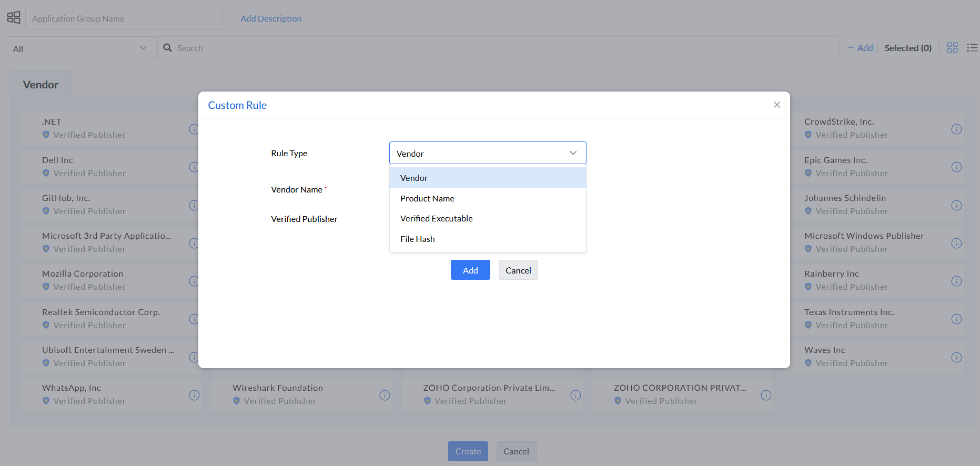Click info icon for Waves Inc
The width and height of the screenshot is (980, 466).
956,357
